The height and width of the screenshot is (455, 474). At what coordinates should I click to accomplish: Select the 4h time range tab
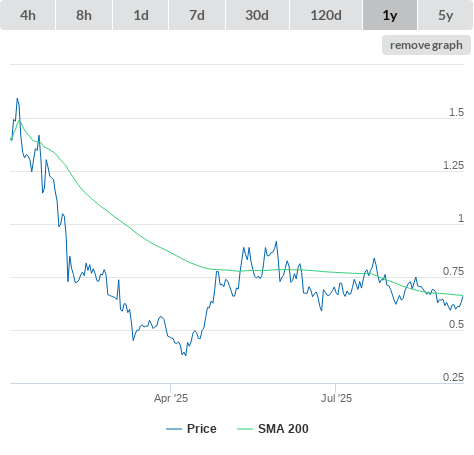click(28, 15)
